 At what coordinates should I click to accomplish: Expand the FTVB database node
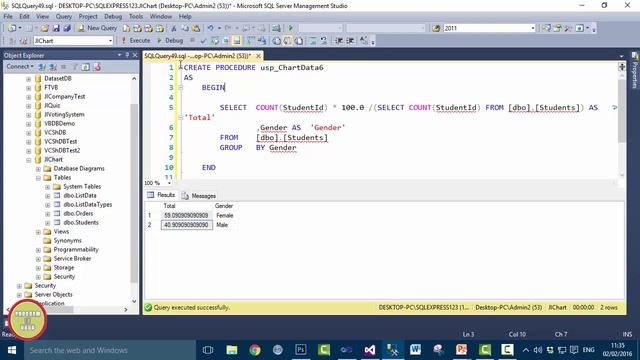click(x=29, y=88)
